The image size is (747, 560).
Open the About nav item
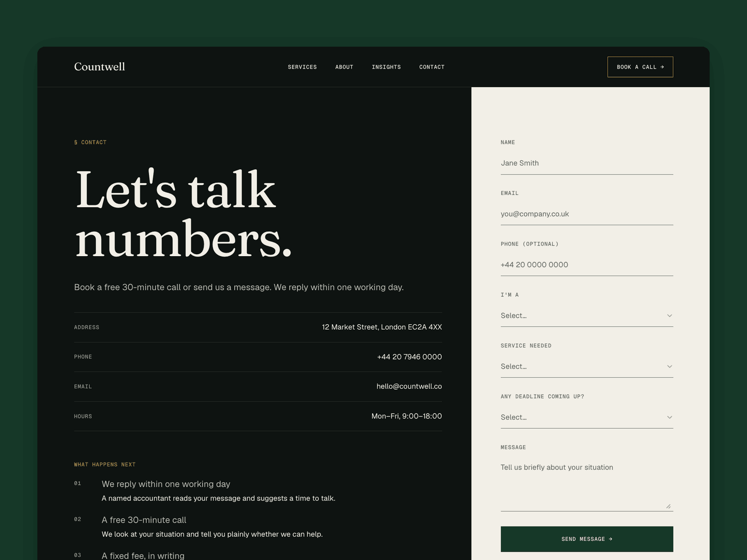(344, 67)
